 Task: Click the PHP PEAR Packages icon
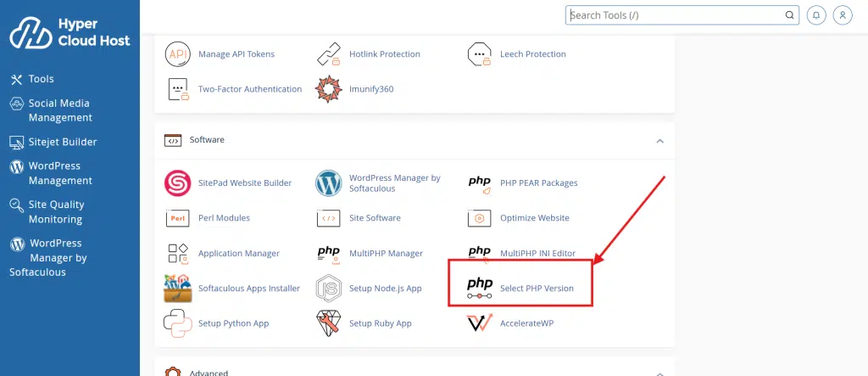point(480,185)
